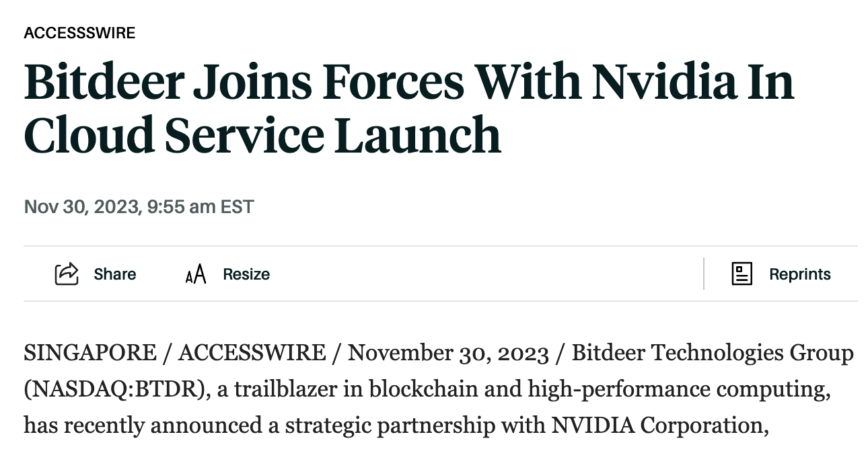
Task: Click "Bitdeer Technologies Group" in the article
Action: click(712, 352)
